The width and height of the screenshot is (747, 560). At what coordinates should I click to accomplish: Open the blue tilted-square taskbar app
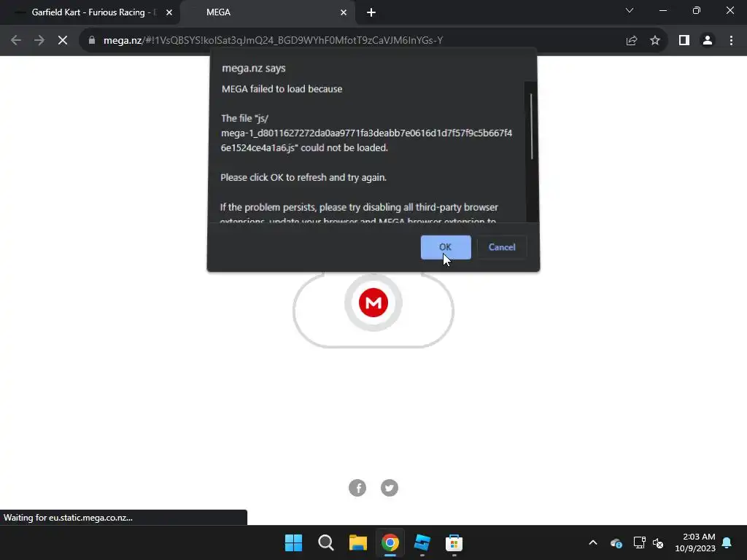pyautogui.click(x=422, y=542)
